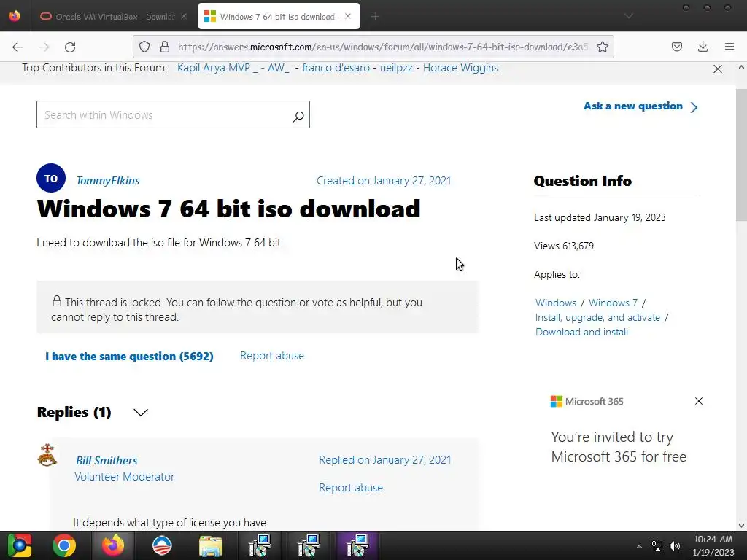Open the first installer taskbar icon
747x560 pixels.
260,545
